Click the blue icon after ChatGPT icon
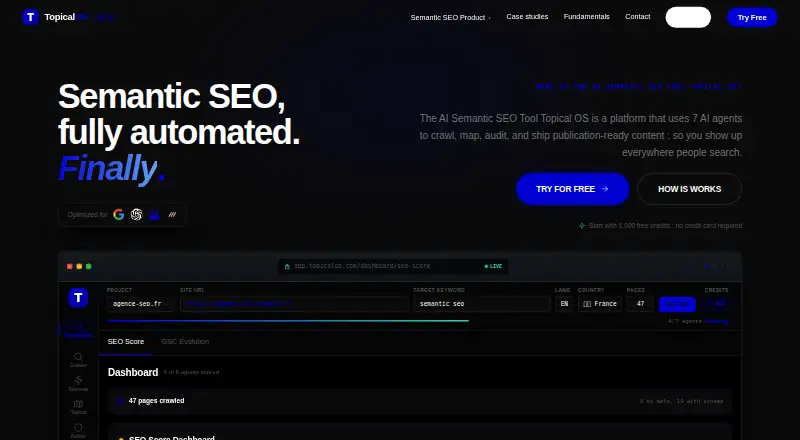 pyautogui.click(x=154, y=215)
